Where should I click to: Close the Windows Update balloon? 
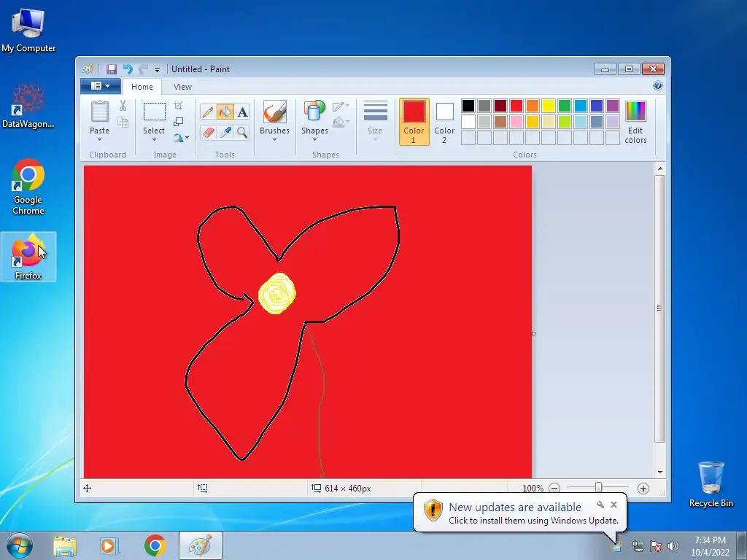pos(614,505)
